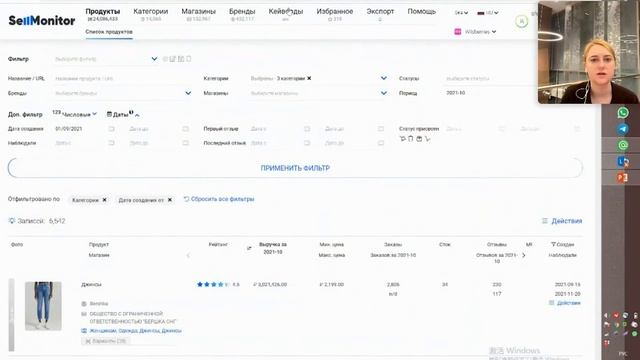Open the user avatar circle
This screenshot has height=360, width=640.
click(521, 21)
